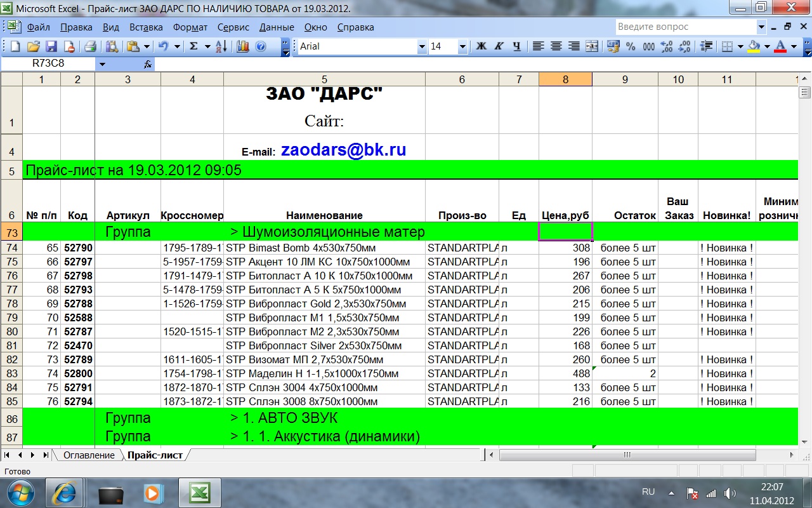Decrease decimal places
The width and height of the screenshot is (812, 508).
click(x=684, y=46)
